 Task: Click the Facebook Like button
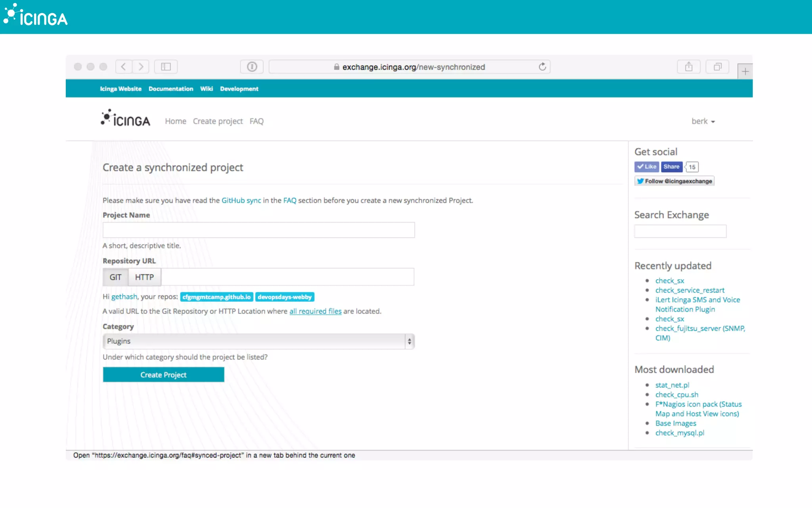coord(646,167)
